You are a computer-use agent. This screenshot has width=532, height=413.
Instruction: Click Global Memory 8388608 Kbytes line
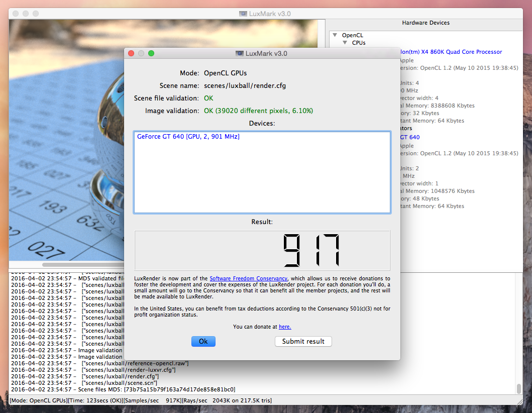tap(438, 106)
